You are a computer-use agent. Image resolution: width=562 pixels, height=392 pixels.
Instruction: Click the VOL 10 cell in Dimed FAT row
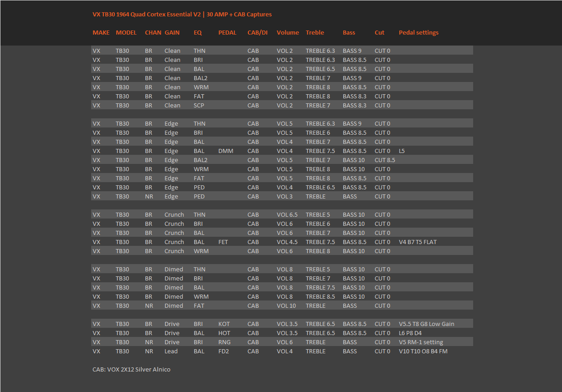(x=286, y=305)
